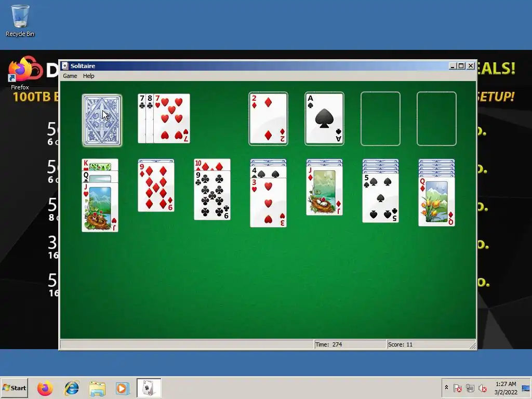Maximize the Solitaire window
This screenshot has height=399, width=532.
[461, 66]
